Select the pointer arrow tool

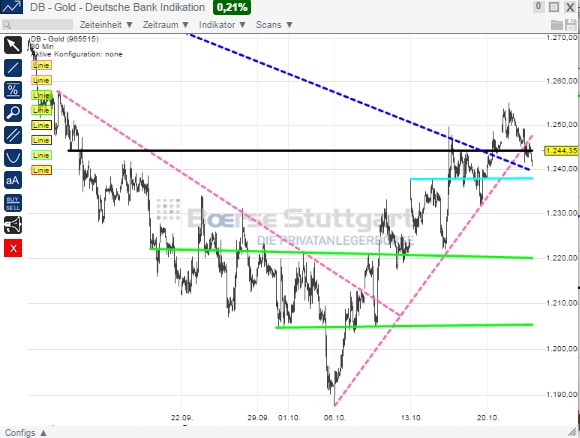(x=13, y=46)
